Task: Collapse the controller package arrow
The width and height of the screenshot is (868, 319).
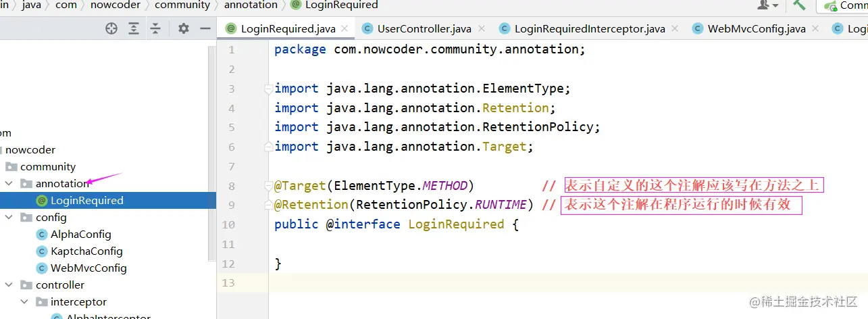Action: pos(9,285)
